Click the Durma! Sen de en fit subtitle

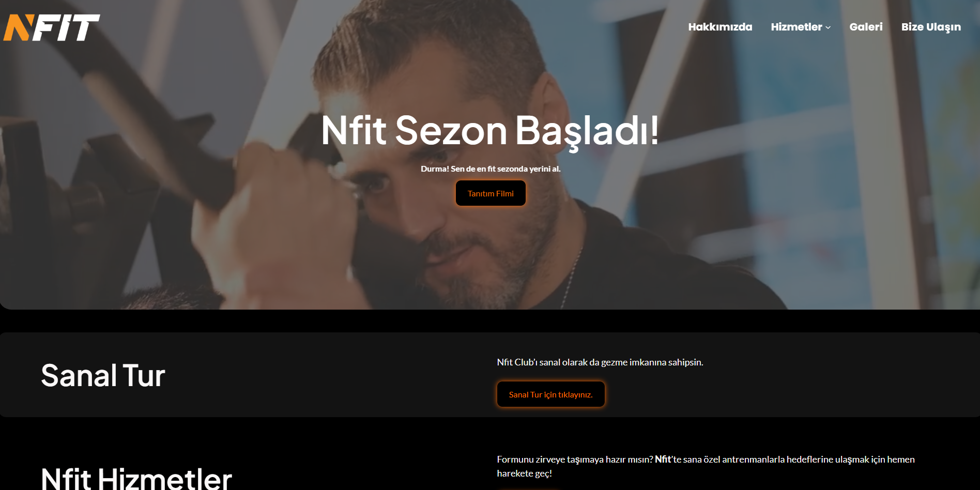coord(491,169)
